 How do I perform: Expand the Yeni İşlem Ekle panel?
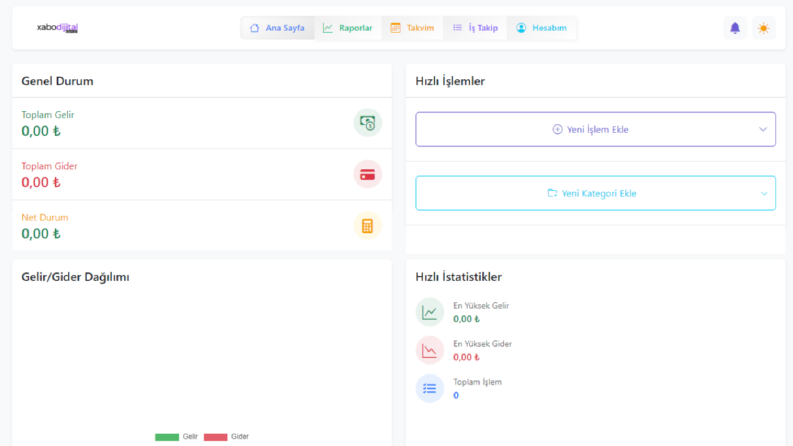[x=595, y=129]
